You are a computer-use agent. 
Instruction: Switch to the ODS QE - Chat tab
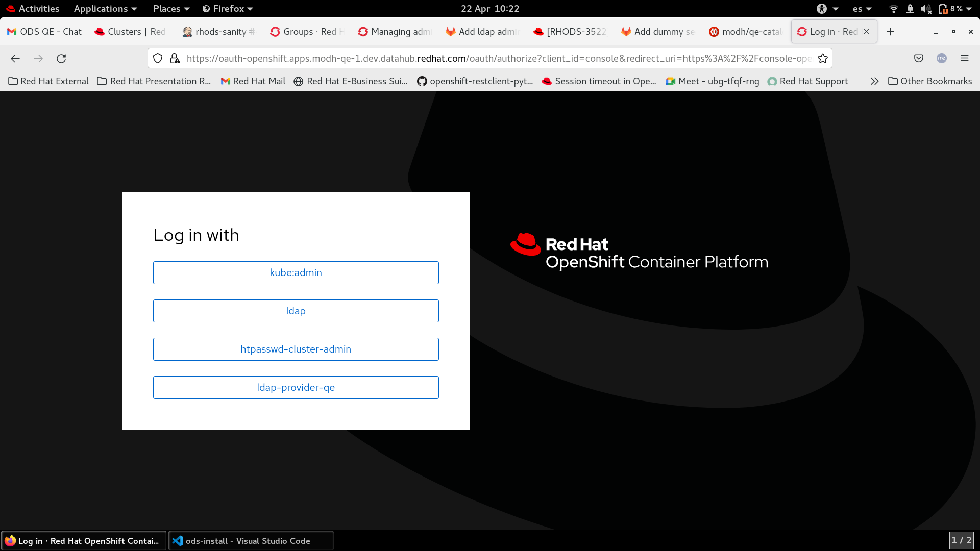point(44,32)
